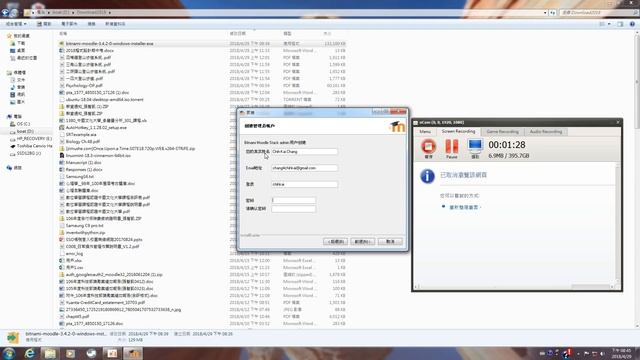
Task: Open the address bar history dropdown
Action: click(545, 13)
